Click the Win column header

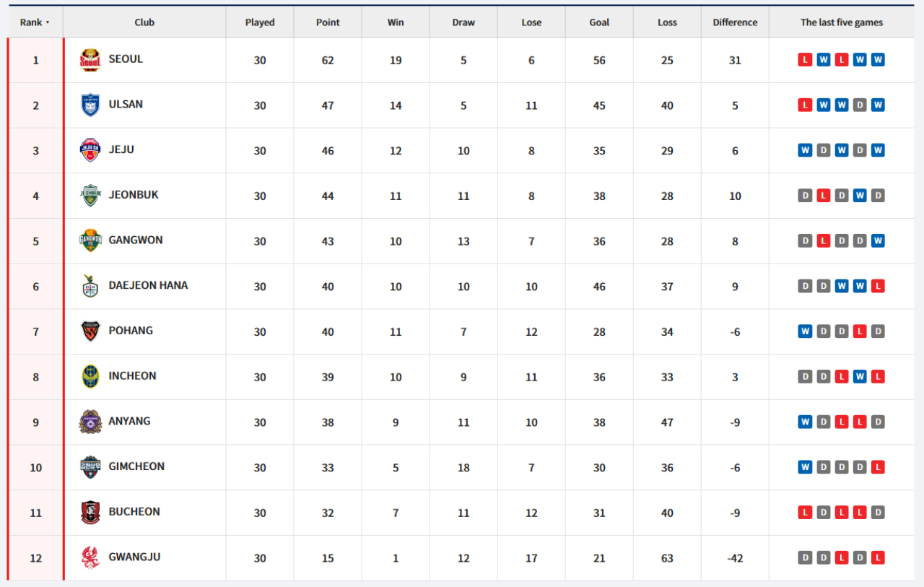click(x=396, y=22)
